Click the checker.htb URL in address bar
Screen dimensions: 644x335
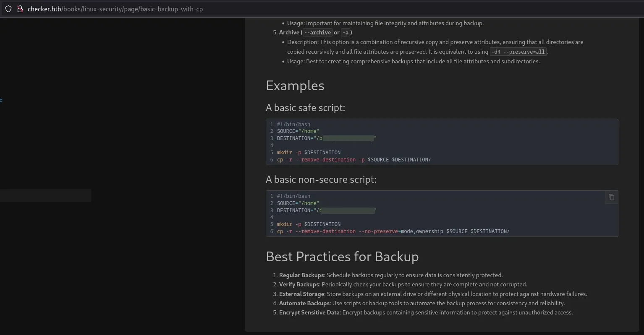coord(115,9)
